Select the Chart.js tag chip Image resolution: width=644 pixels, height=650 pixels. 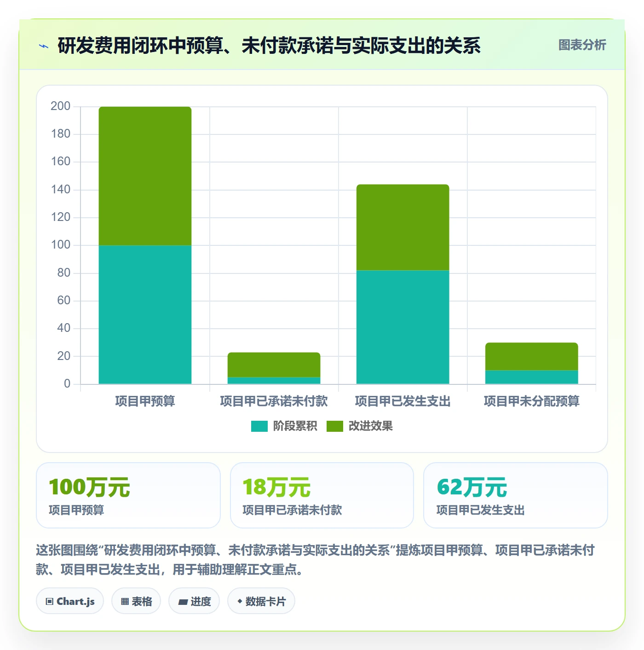pyautogui.click(x=70, y=601)
